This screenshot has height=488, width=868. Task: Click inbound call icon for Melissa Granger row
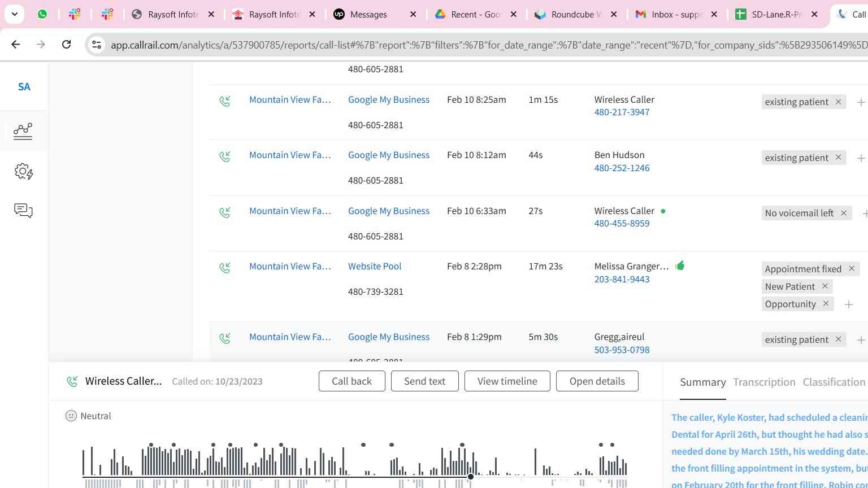coord(225,268)
